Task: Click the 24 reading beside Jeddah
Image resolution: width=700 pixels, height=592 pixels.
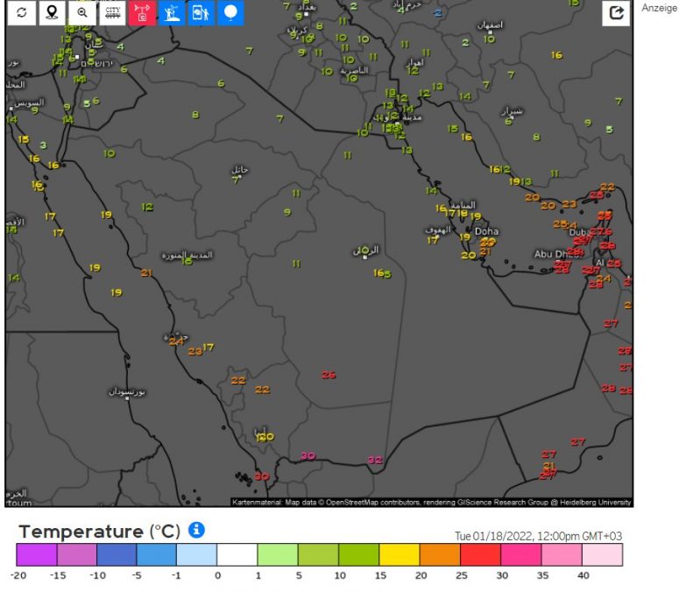Action: 176,342
